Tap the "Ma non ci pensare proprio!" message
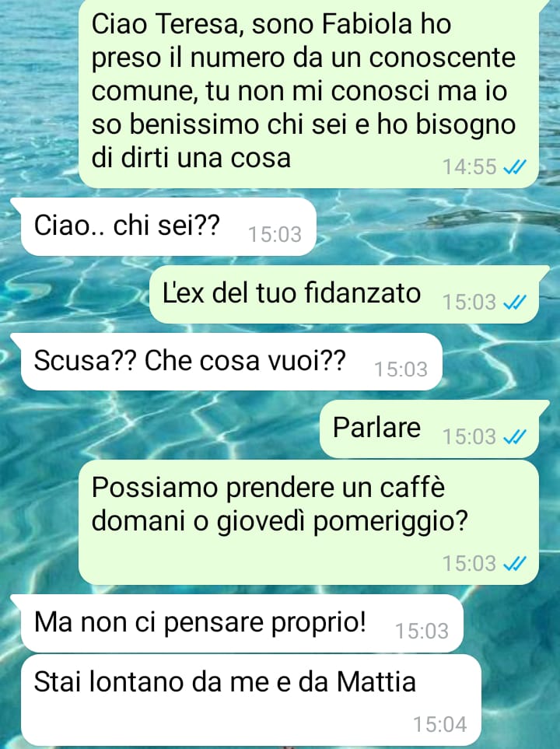The height and width of the screenshot is (749, 560). [242, 623]
